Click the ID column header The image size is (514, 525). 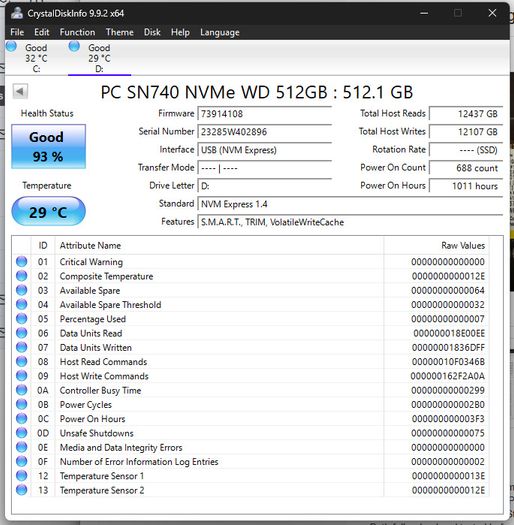[x=43, y=245]
